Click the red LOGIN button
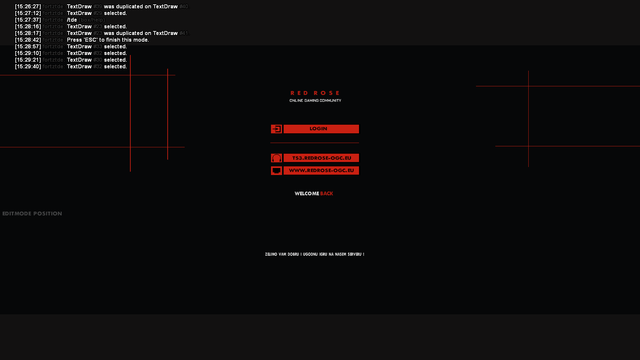 (321, 129)
